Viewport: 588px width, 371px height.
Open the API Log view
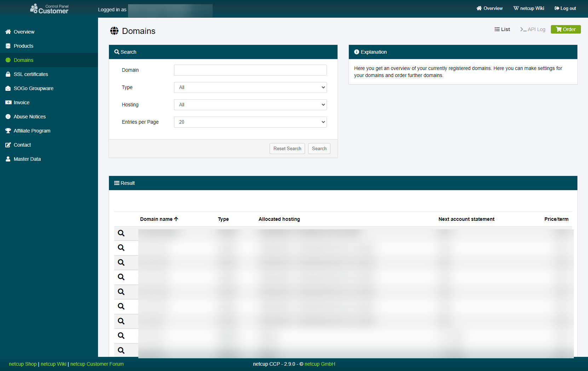(x=532, y=29)
